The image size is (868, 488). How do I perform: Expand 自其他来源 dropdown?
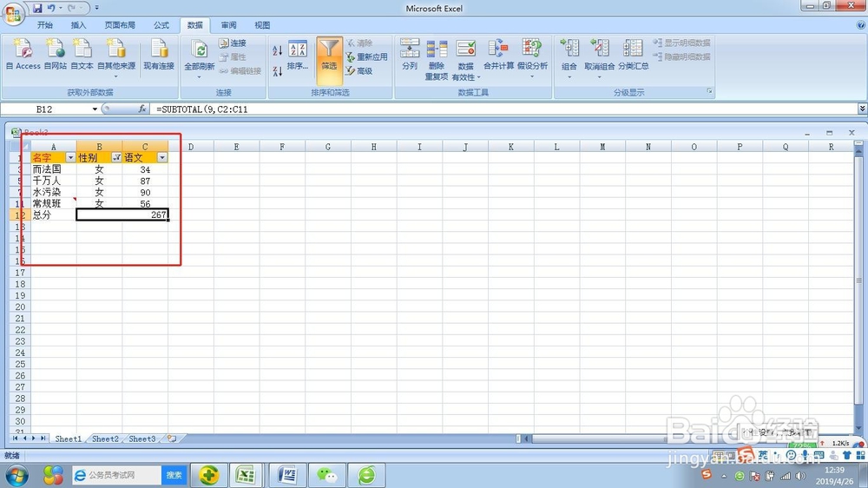[x=115, y=76]
